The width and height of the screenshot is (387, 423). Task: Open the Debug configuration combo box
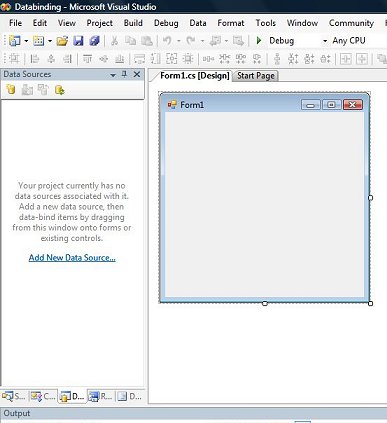[x=298, y=41]
